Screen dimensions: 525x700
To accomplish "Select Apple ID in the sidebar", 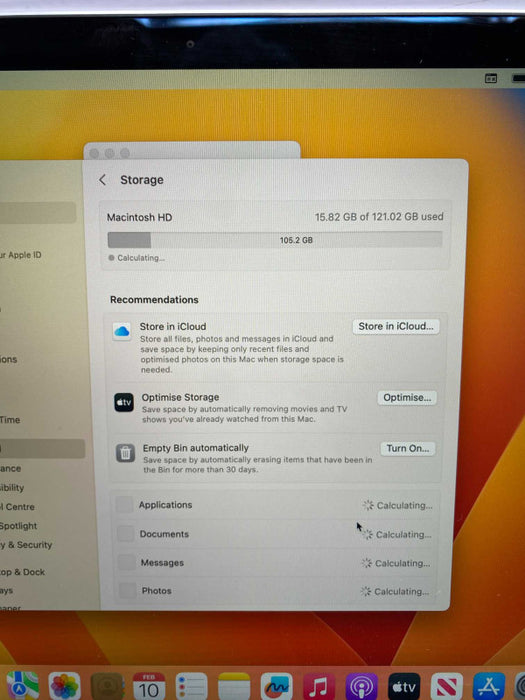I will 21,255.
